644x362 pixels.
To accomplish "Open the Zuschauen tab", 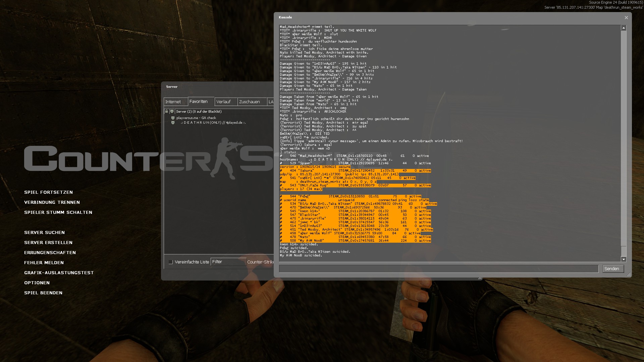I will (x=252, y=102).
